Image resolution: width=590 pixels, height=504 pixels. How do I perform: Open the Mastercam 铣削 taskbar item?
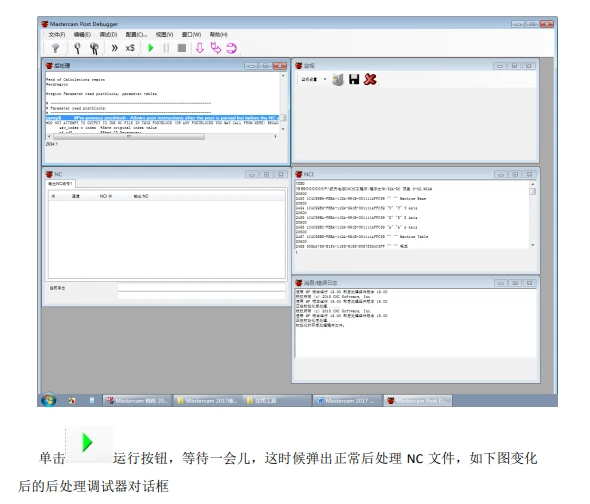point(137,401)
